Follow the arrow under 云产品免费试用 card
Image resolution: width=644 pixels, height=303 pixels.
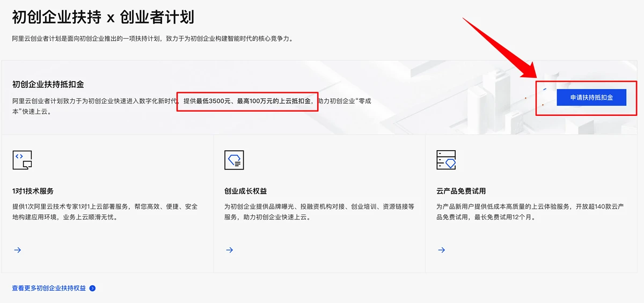(x=441, y=250)
